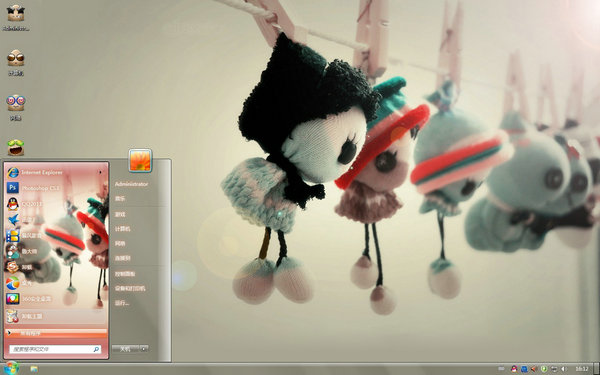Screen dimensions: 600x375
Task: Expand the Internet Explorer jump list arrow
Action: point(101,173)
